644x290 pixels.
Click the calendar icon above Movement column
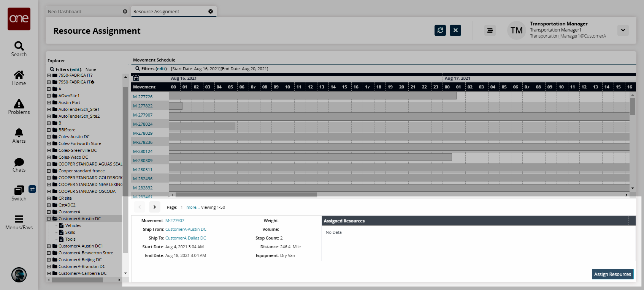click(136, 78)
